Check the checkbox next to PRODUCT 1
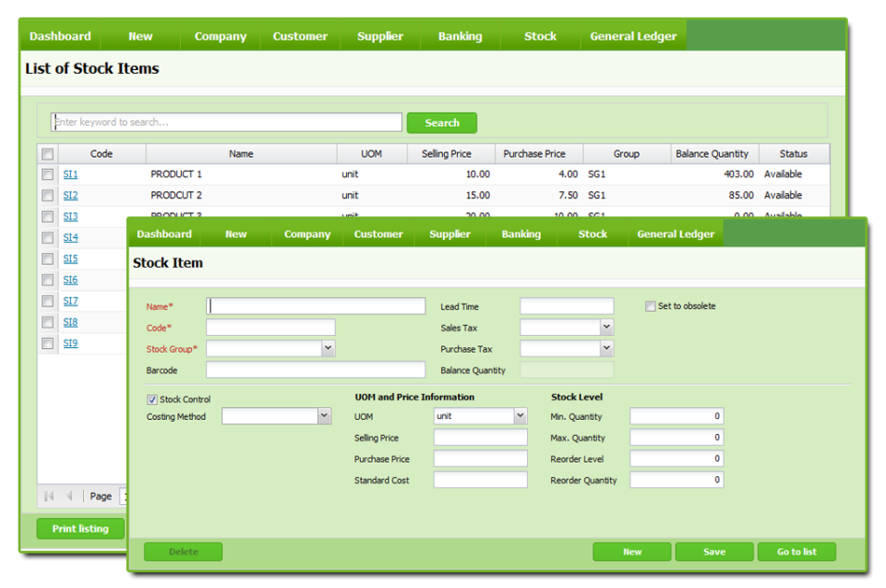This screenshot has width=886, height=588. (x=48, y=174)
